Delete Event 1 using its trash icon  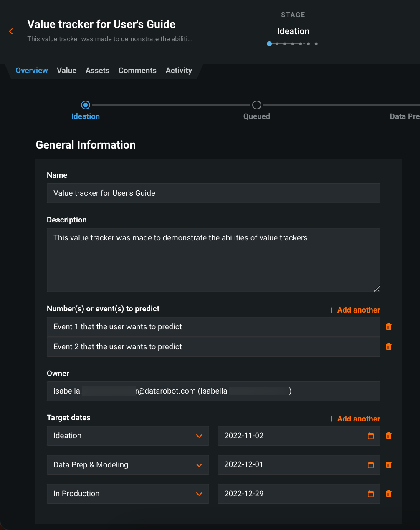pyautogui.click(x=389, y=327)
